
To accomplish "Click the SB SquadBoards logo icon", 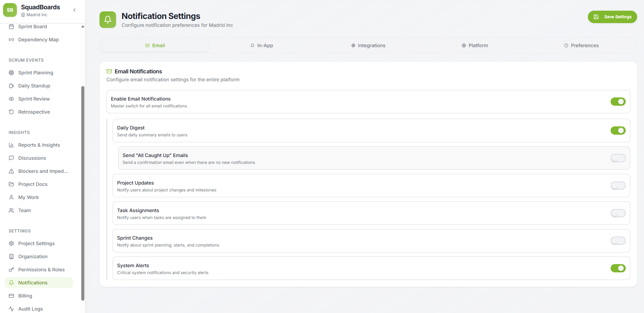I will point(10,10).
